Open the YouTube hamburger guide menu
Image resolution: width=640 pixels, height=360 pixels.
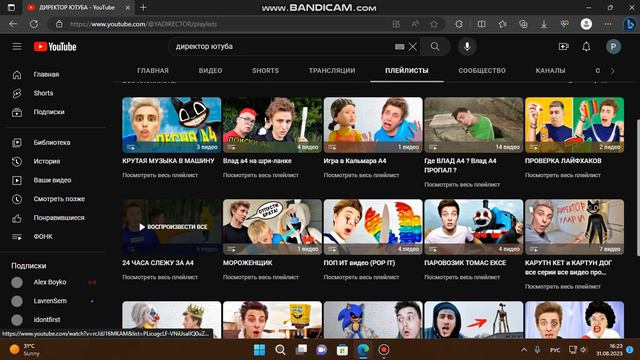tap(17, 47)
